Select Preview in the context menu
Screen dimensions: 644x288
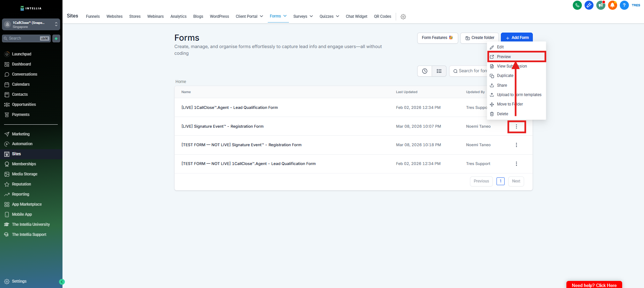(516, 57)
